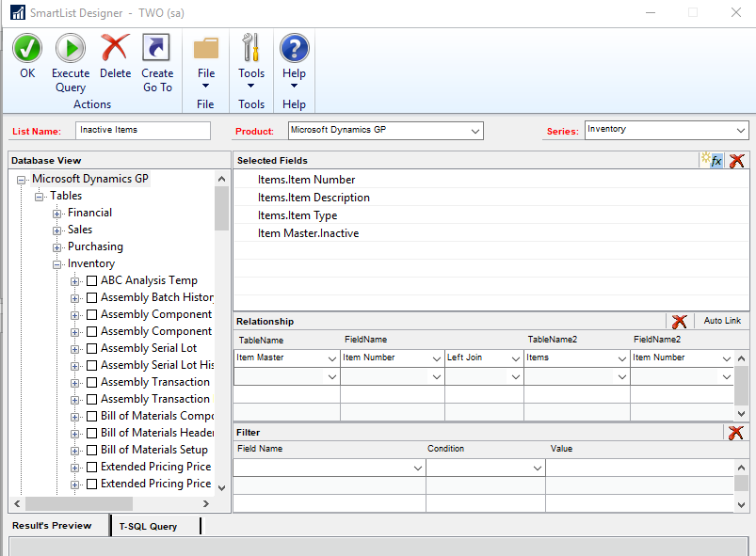Click the List Name input field

pyautogui.click(x=143, y=130)
